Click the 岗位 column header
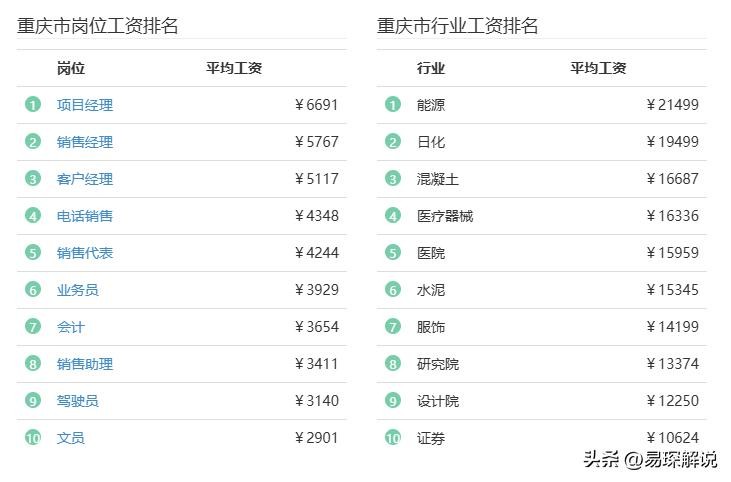Image resolution: width=731 pixels, height=482 pixels. click(71, 68)
